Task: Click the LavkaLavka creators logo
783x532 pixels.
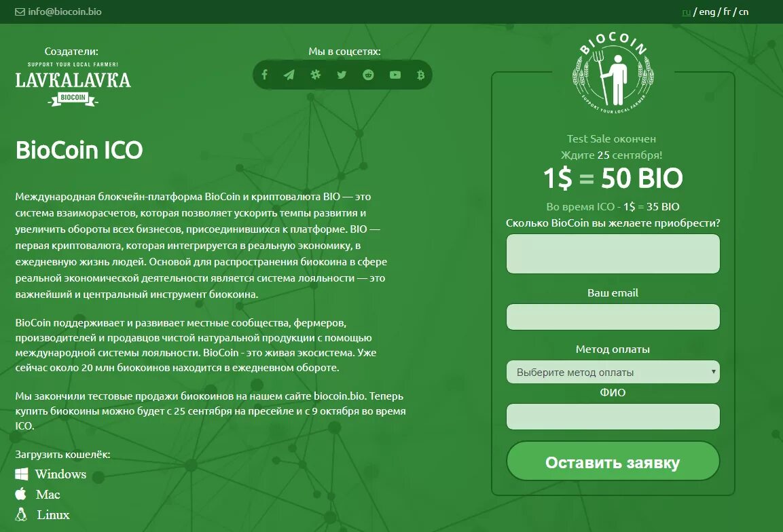Action: click(73, 83)
